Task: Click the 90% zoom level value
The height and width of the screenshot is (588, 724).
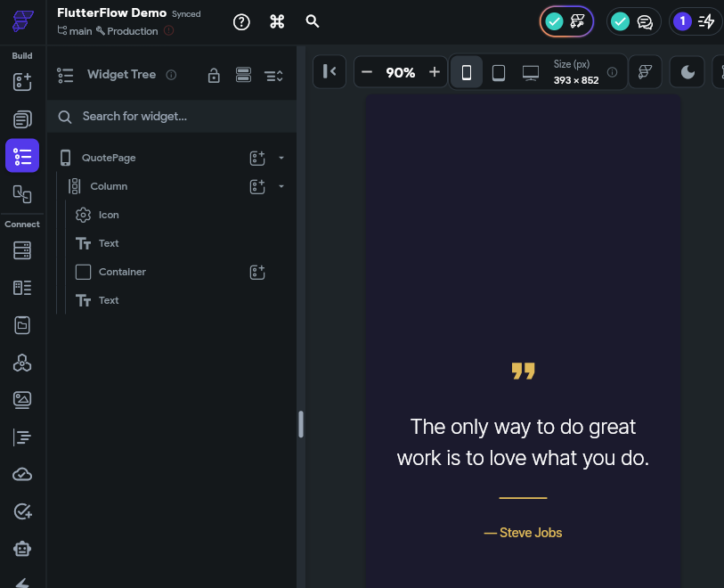Action: click(x=401, y=72)
